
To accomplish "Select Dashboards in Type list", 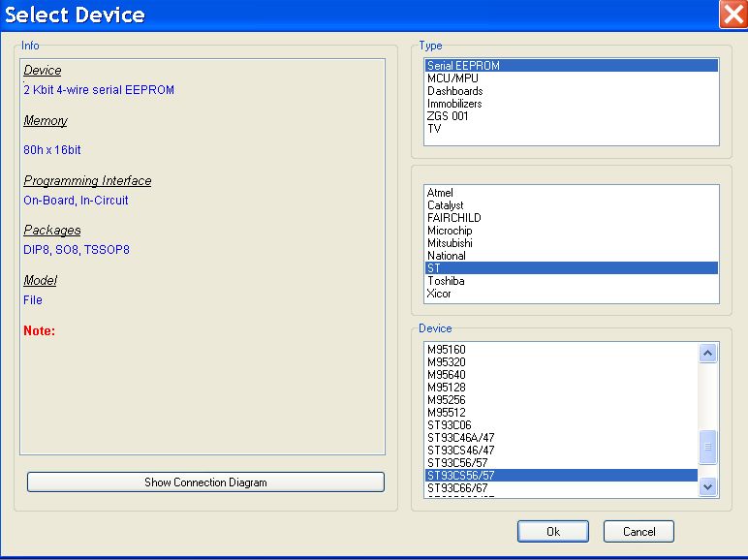I will [x=454, y=91].
